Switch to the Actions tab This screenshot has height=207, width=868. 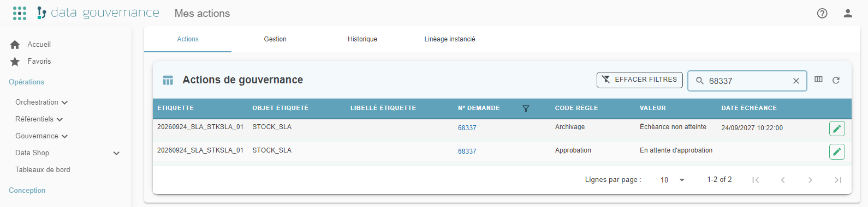(188, 39)
